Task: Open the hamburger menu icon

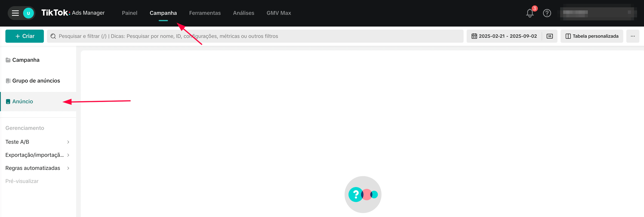Action: [x=15, y=13]
